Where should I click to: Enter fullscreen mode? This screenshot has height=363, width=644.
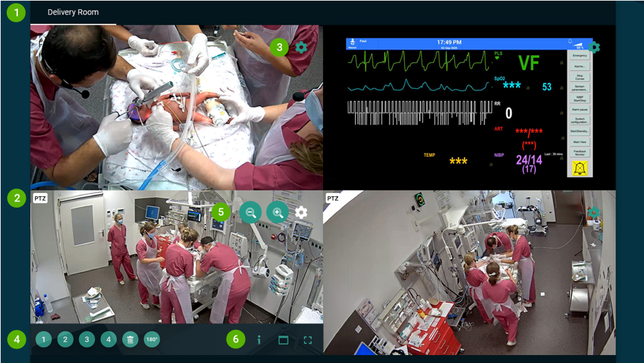(308, 340)
